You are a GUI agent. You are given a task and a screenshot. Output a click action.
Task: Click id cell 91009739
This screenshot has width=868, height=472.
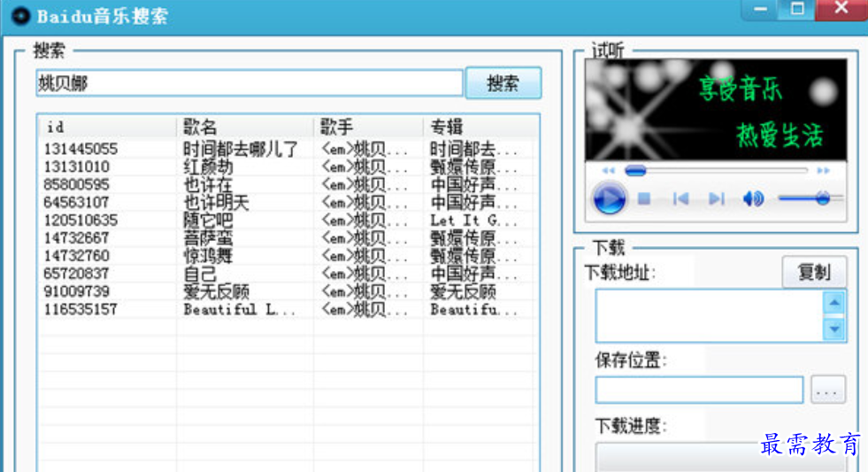click(76, 291)
